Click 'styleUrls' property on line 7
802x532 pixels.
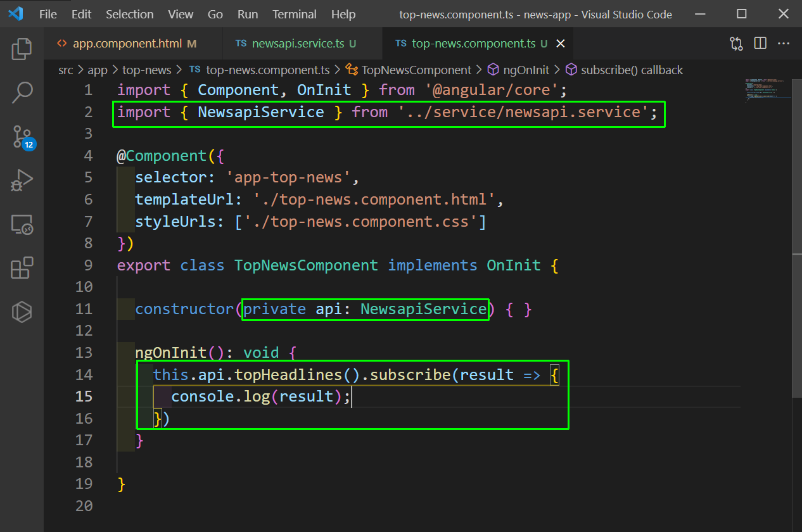point(175,222)
